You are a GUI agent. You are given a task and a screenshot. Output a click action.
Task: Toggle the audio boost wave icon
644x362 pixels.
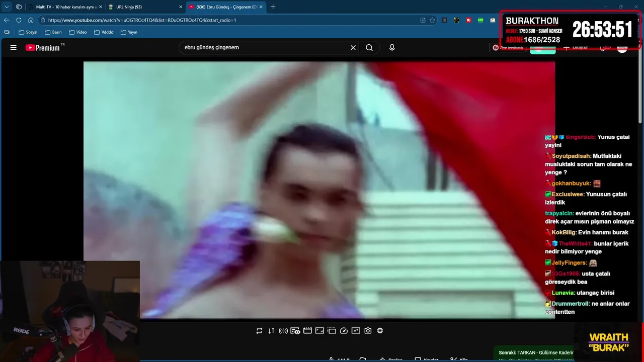(283, 331)
